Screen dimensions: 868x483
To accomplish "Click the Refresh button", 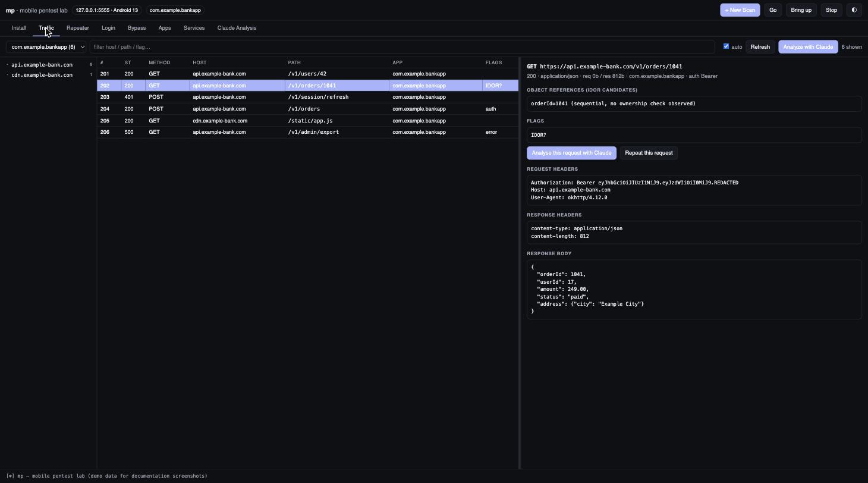I will 760,47.
